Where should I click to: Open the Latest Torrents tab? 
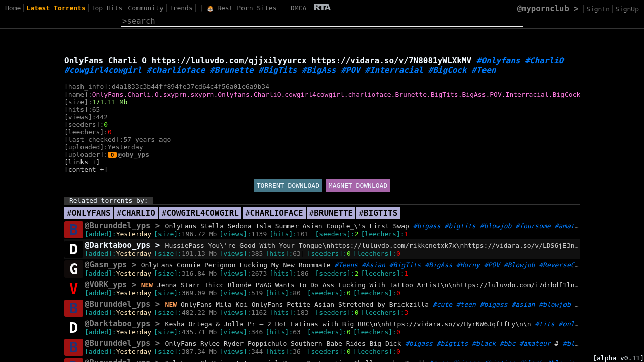56,8
